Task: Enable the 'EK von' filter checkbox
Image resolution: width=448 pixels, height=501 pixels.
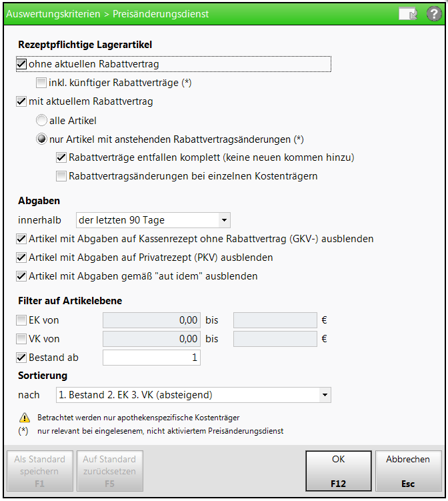Action: [x=21, y=320]
